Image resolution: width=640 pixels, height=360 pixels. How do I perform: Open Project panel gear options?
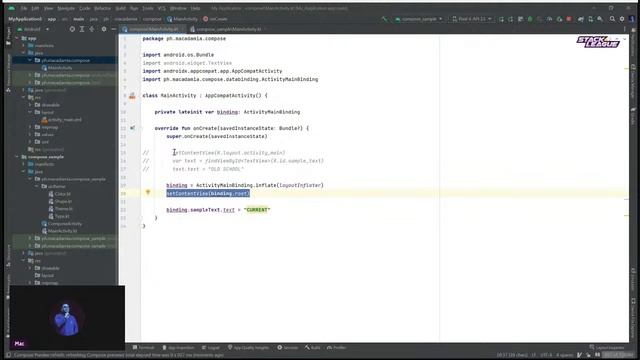tap(104, 29)
